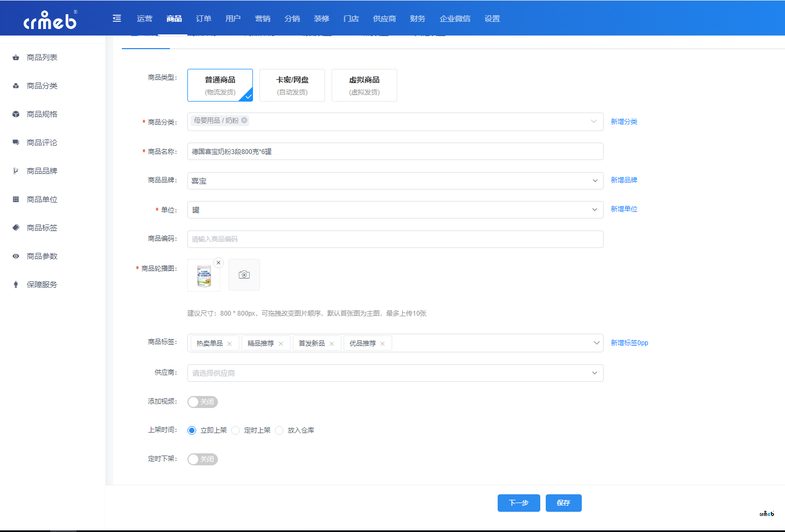This screenshot has height=532, width=785.
Task: Open 商品品牌 in the sidebar
Action: tap(42, 171)
